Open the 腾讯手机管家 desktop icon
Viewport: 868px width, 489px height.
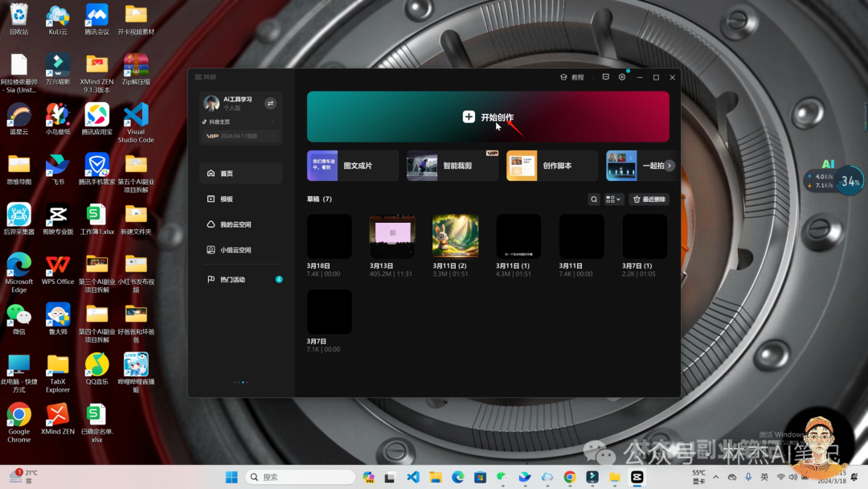tap(97, 170)
